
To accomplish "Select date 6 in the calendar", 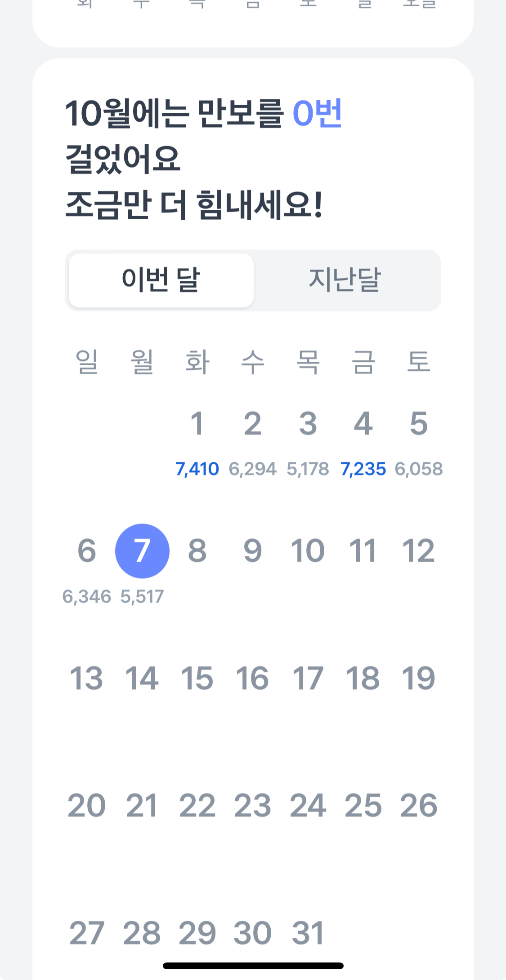I will [87, 551].
